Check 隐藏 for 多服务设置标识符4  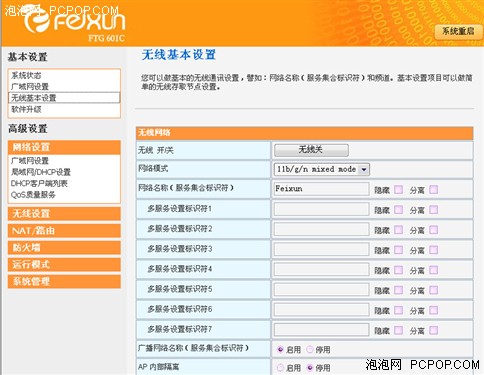coord(398,270)
